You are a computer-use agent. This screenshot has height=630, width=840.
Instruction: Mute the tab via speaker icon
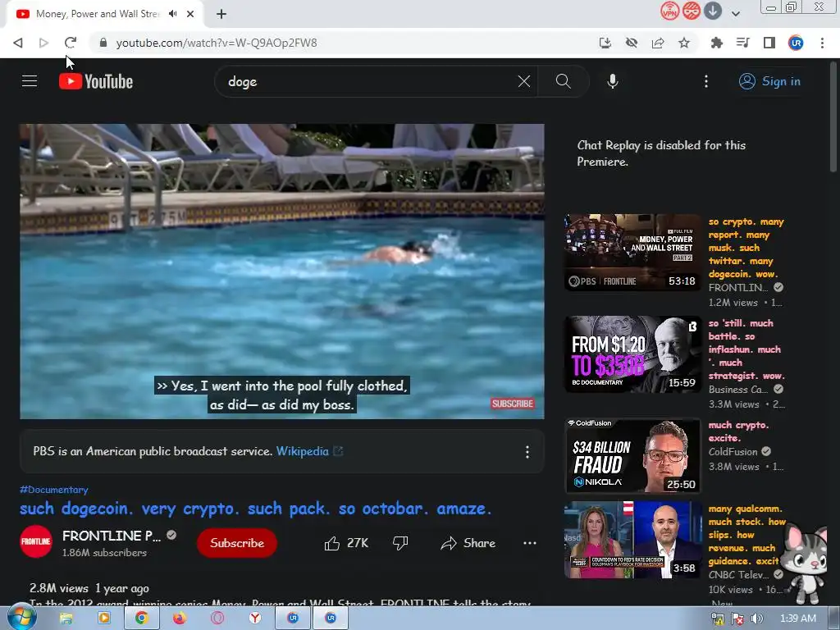click(172, 14)
